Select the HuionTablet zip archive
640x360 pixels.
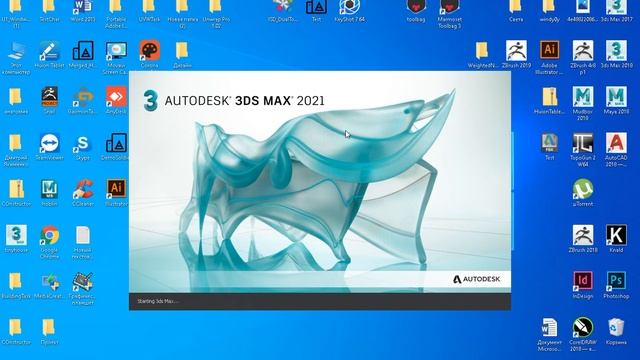549,100
